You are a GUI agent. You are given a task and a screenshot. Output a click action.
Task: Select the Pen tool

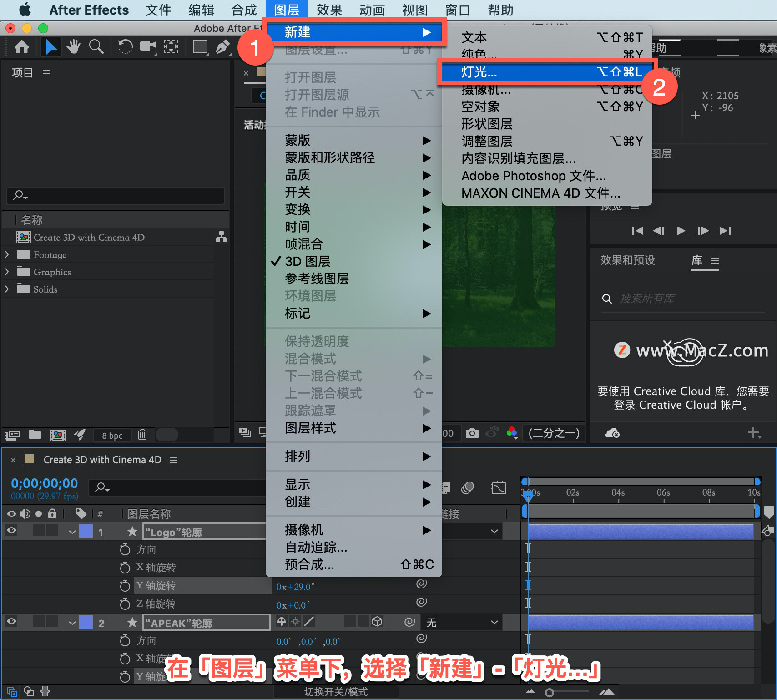point(222,47)
